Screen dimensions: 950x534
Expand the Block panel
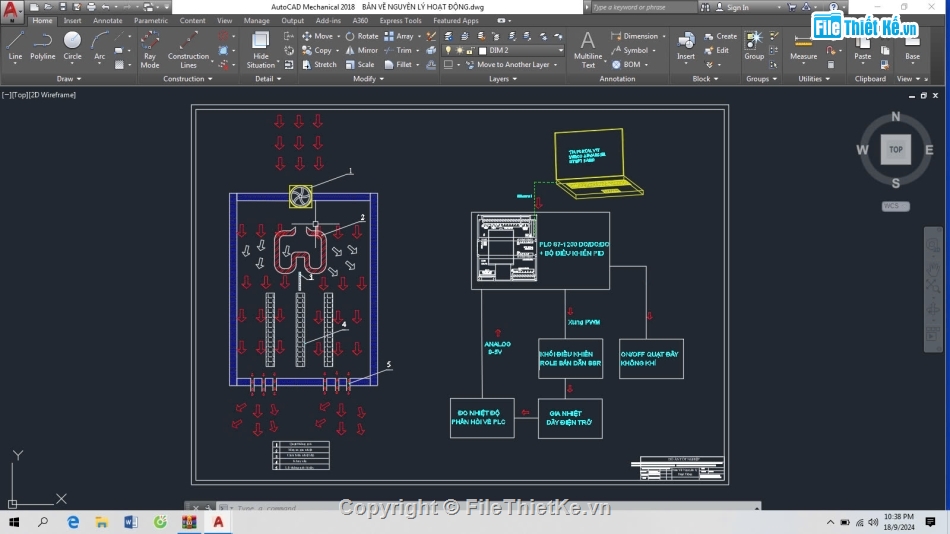pos(705,79)
